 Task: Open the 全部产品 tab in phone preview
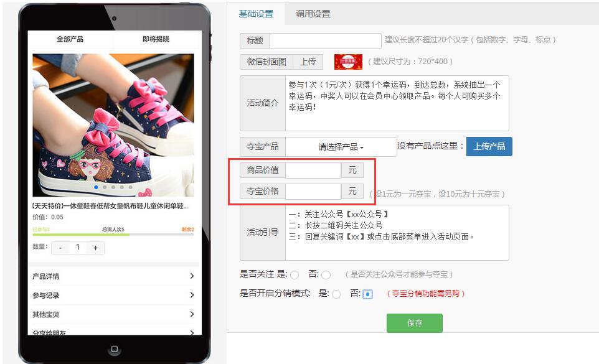coord(70,39)
